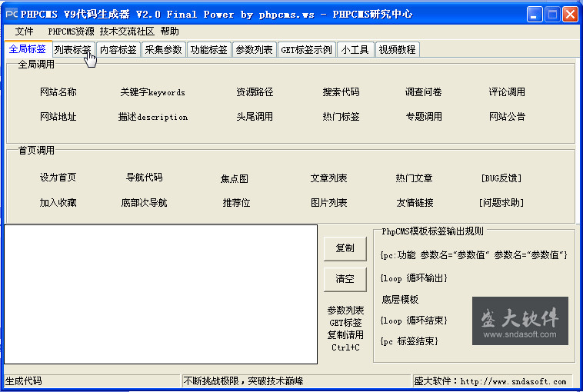Click the 搜索代码 label
583x392 pixels.
pos(341,91)
